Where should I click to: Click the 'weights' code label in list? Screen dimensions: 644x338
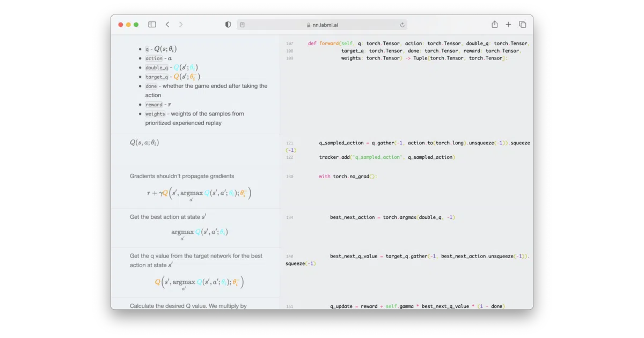[x=155, y=114]
